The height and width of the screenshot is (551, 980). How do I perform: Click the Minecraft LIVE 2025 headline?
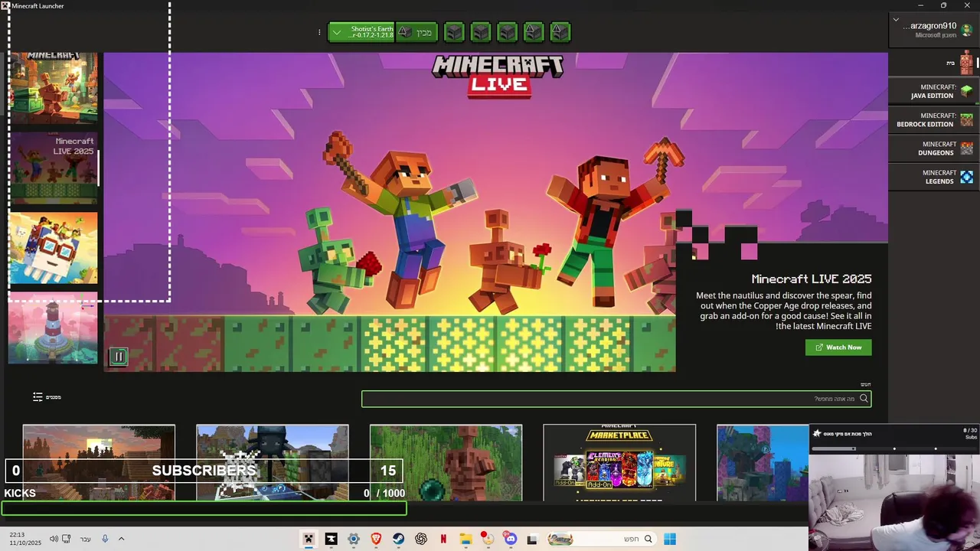coord(811,279)
